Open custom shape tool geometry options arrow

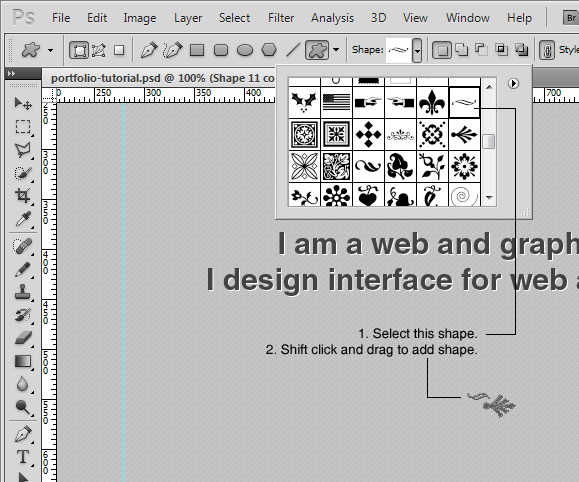point(336,49)
